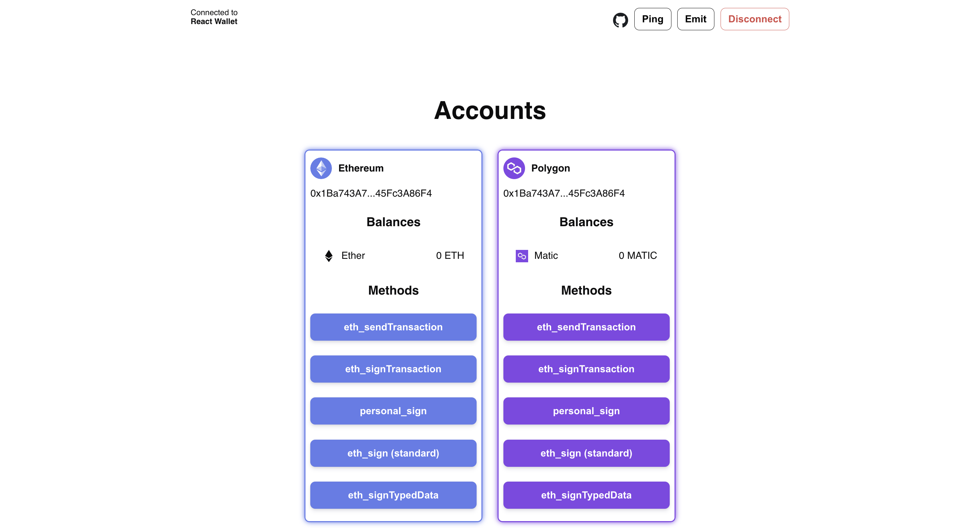Click the Ethereum card 'Methods' heading
Image resolution: width=980 pixels, height=528 pixels.
[393, 290]
